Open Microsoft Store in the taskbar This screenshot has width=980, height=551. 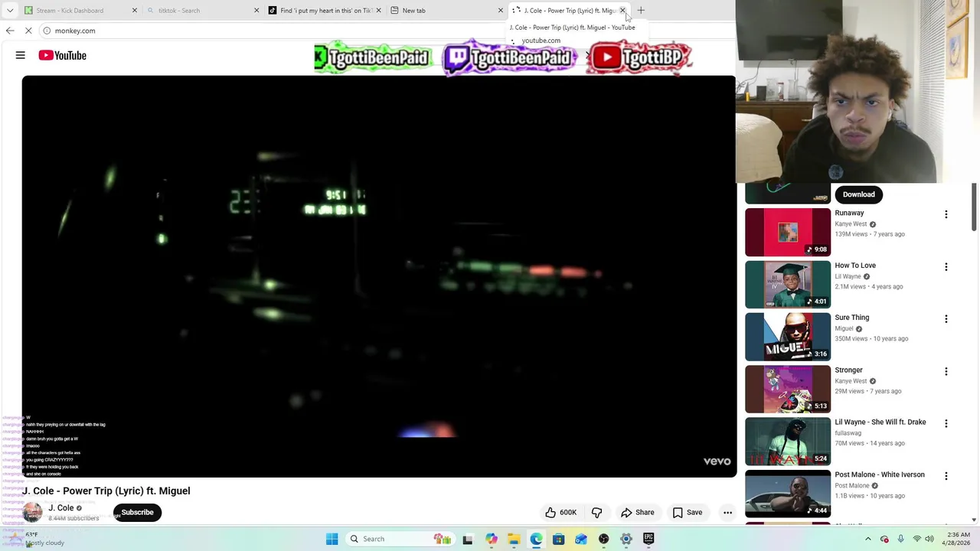pyautogui.click(x=558, y=539)
